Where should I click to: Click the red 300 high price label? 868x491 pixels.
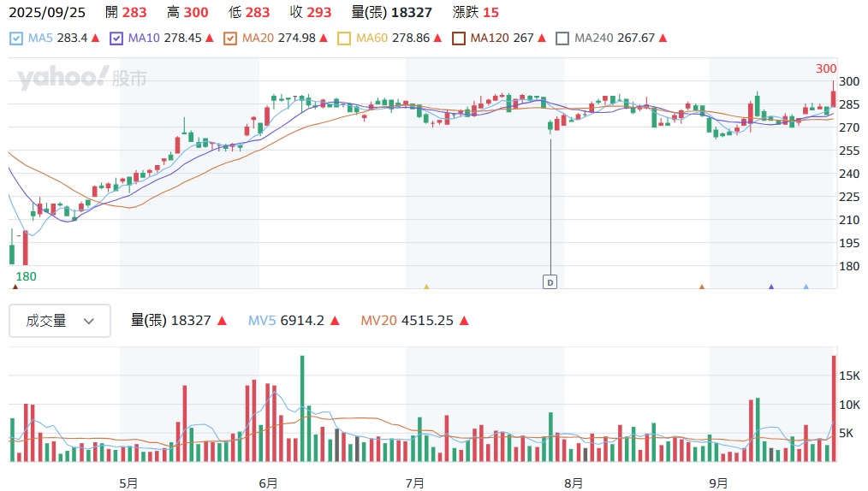(x=826, y=68)
